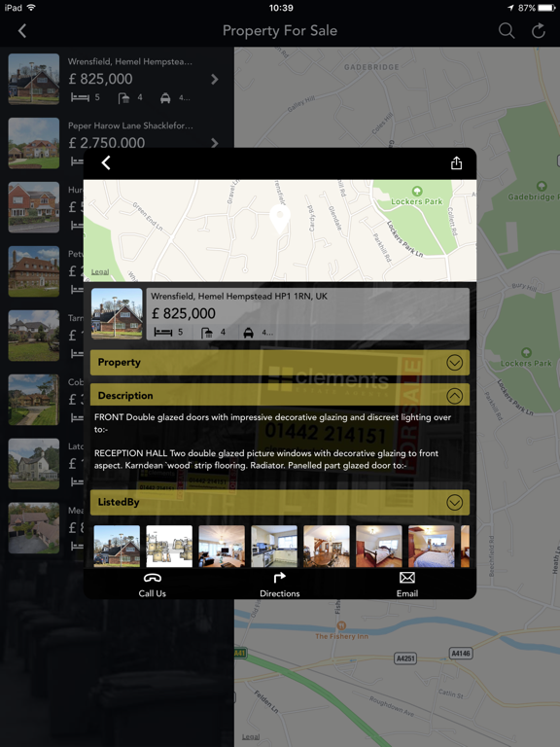
Task: Select listing photo beside 'Cob' text
Action: [x=34, y=399]
